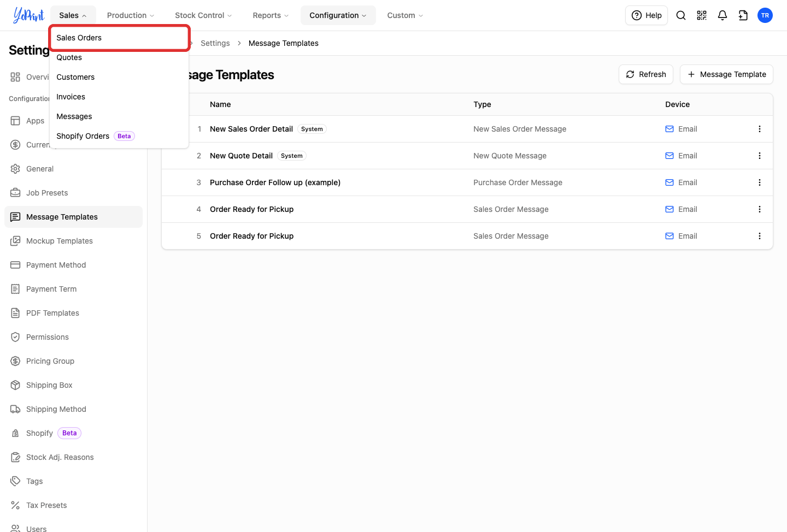
Task: Expand the Reports dropdown
Action: [271, 15]
